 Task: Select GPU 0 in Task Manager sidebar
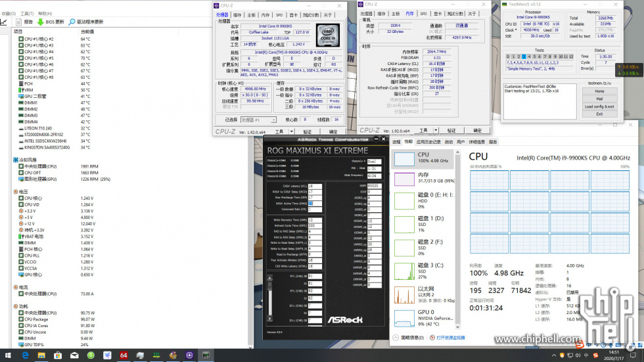pos(424,318)
